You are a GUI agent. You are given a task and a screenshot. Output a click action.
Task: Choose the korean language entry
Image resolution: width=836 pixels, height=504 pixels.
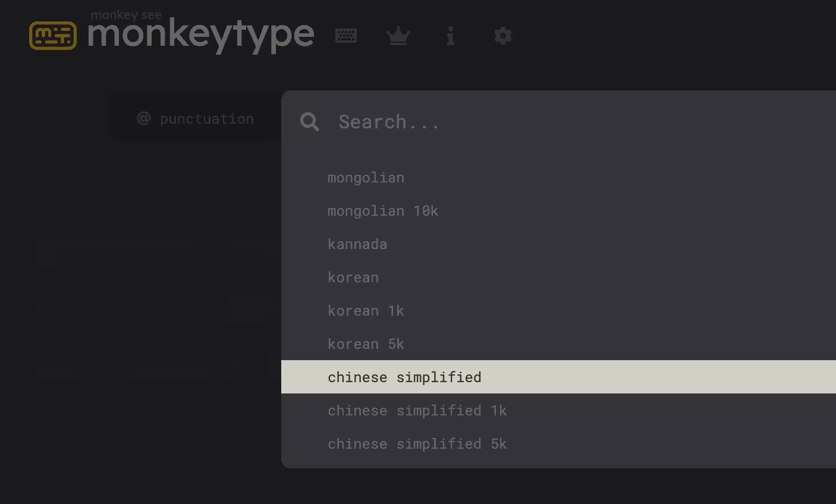558,277
